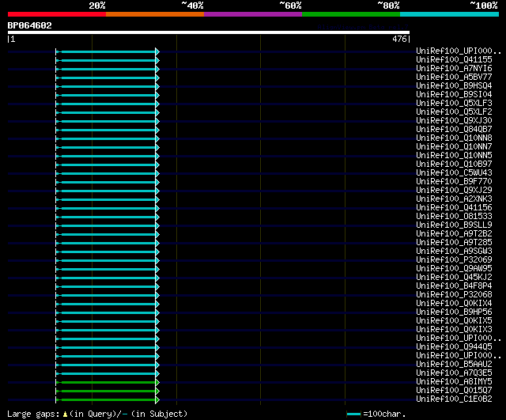The height and width of the screenshot is (420, 506).
Task: Open hit UniRef100_A5BV77
Action: point(454,78)
